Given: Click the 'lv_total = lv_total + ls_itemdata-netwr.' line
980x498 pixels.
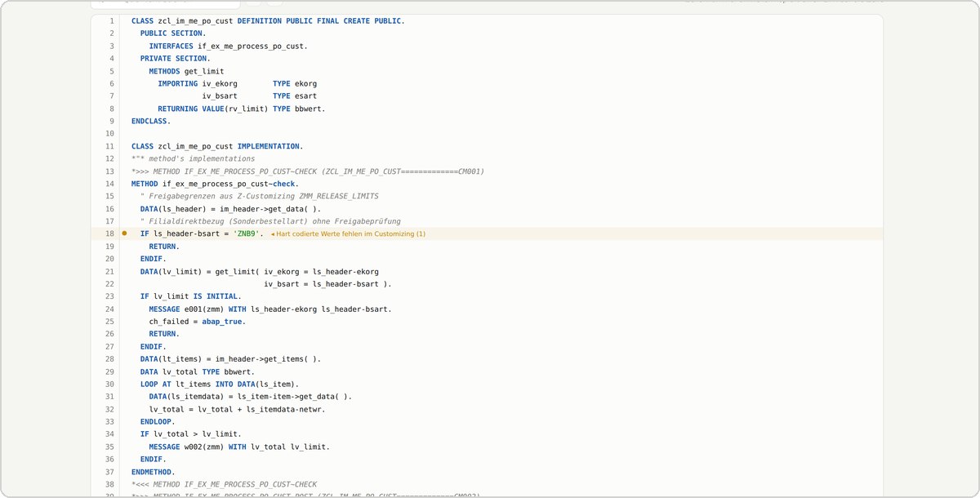Looking at the screenshot, I should click(238, 409).
